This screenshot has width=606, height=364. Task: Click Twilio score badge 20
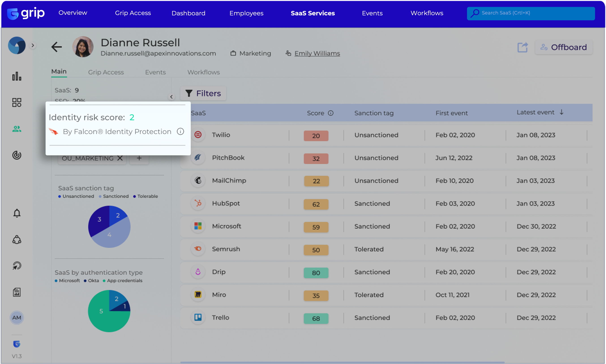click(316, 136)
